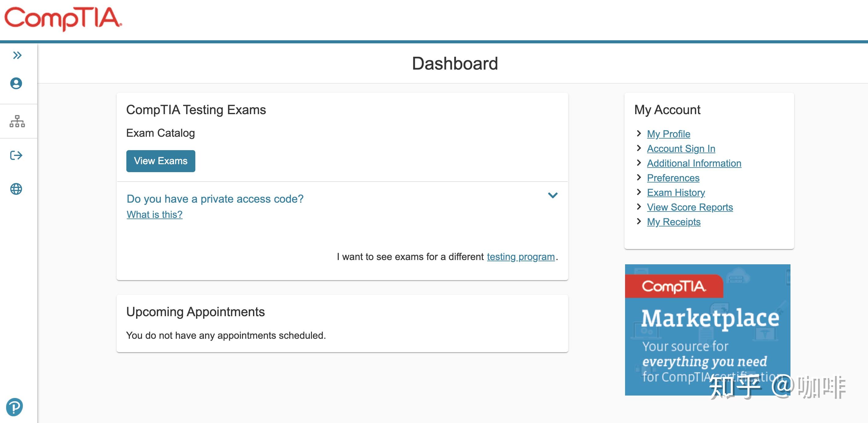
Task: Go to Account Sign In
Action: [681, 149]
